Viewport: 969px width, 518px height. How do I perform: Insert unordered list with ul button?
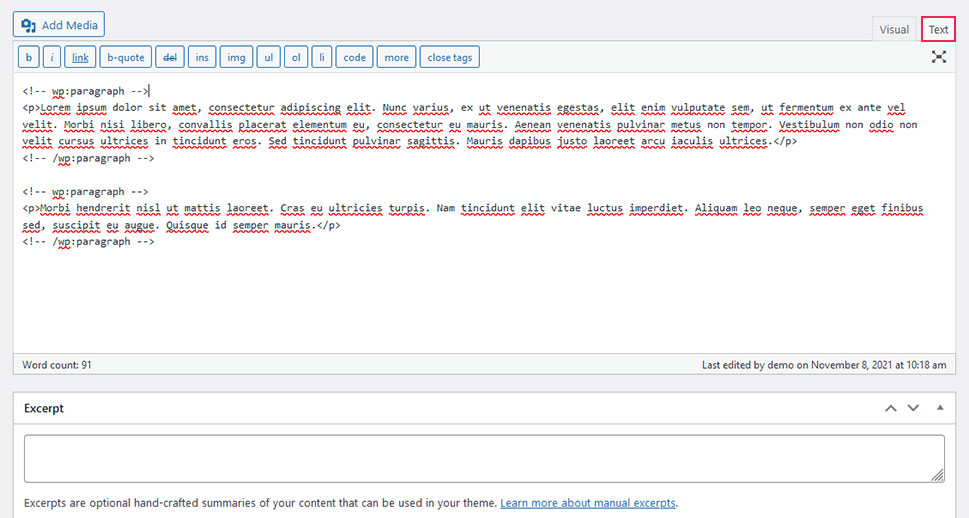(x=269, y=57)
